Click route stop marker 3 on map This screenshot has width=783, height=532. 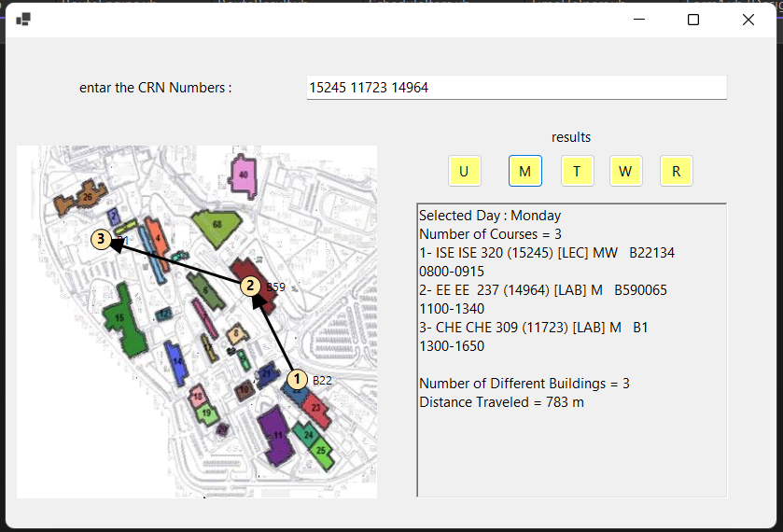(101, 240)
